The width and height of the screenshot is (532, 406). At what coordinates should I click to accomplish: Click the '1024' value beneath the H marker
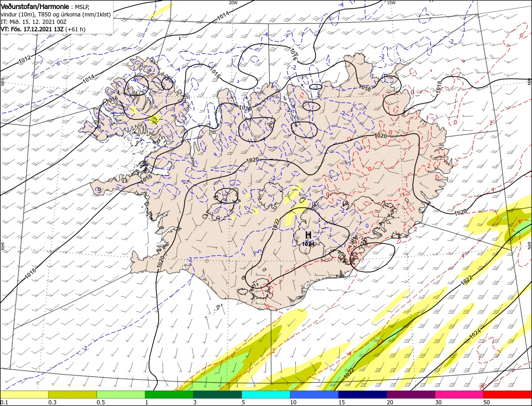[308, 244]
